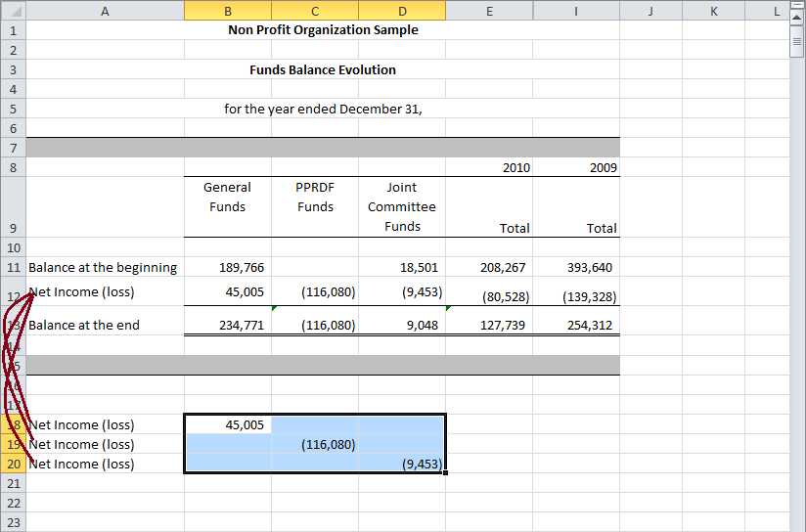Select row 3 header

coord(14,69)
